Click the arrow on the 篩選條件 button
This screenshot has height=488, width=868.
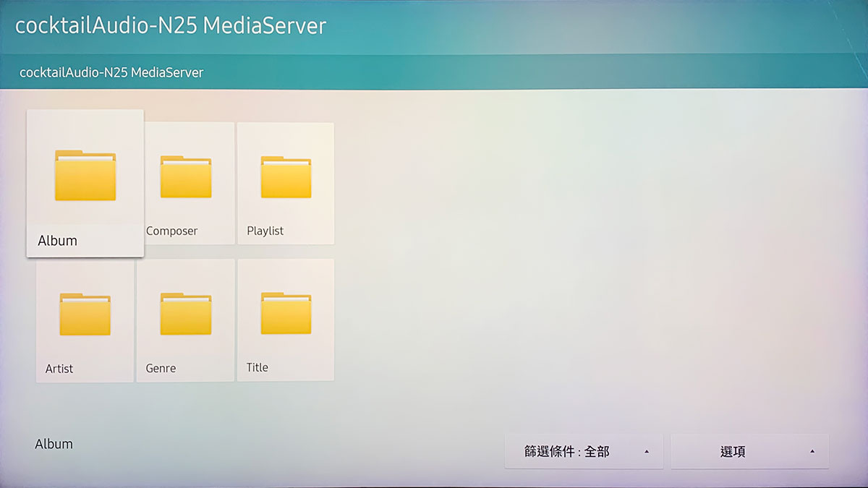[x=646, y=452]
